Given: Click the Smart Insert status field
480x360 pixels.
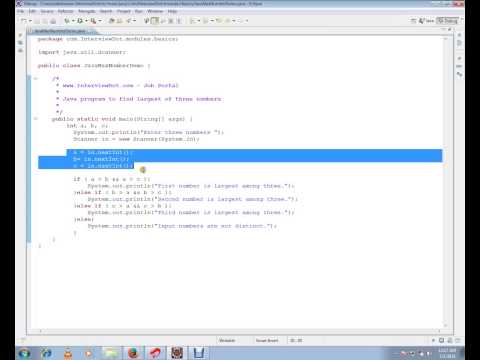Looking at the screenshot, I should point(267,340).
